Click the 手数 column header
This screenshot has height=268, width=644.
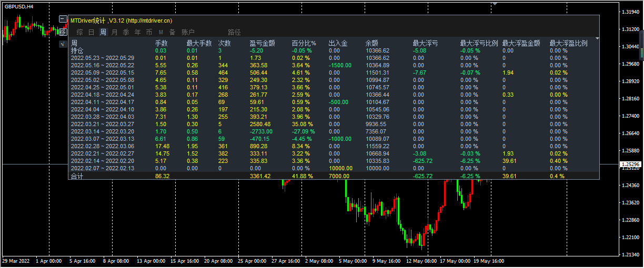(x=162, y=43)
